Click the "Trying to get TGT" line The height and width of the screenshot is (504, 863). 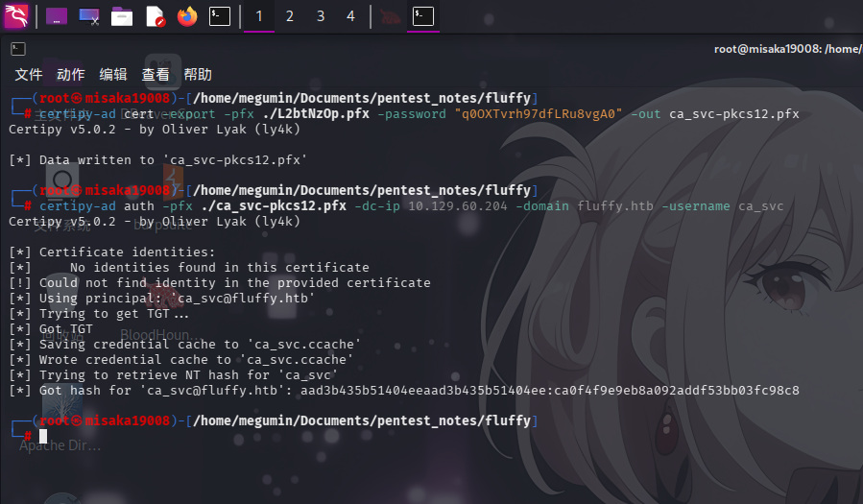pos(99,314)
